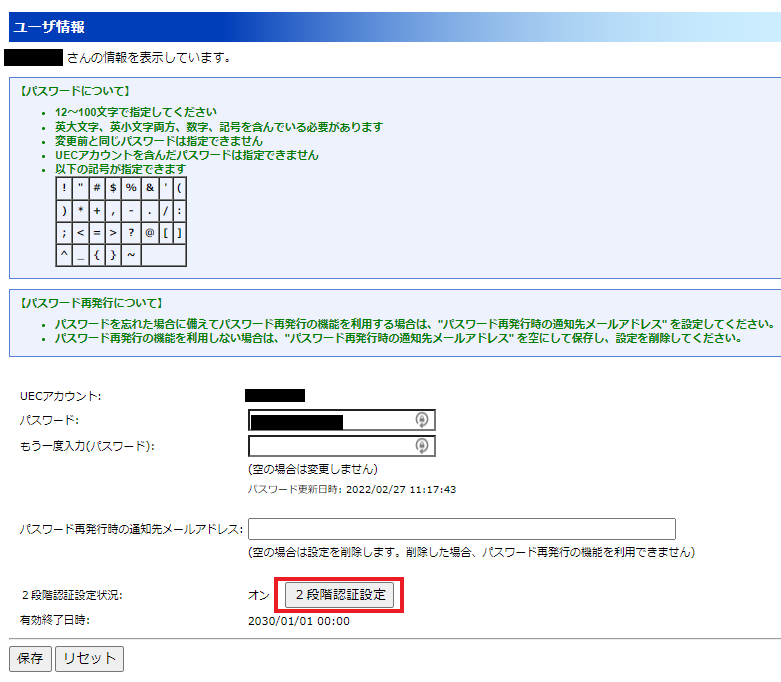The width and height of the screenshot is (781, 682).
Task: Click the $ symbol cell in the table
Action: coord(114,188)
